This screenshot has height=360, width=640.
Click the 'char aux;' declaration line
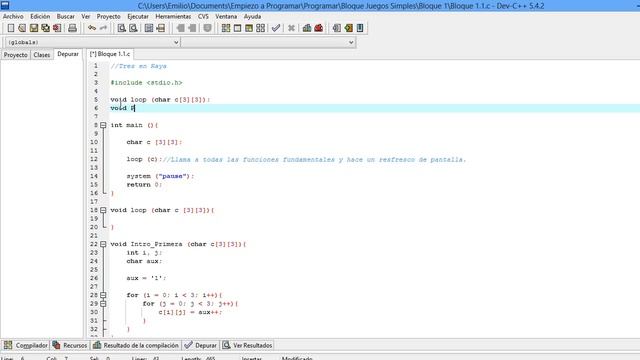coord(144,261)
